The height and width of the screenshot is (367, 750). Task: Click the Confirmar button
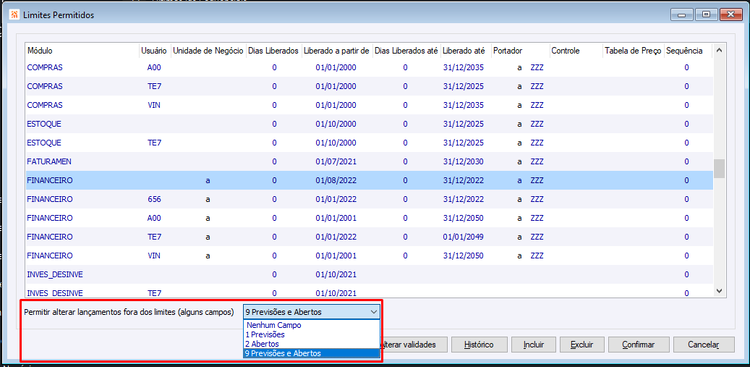[639, 345]
